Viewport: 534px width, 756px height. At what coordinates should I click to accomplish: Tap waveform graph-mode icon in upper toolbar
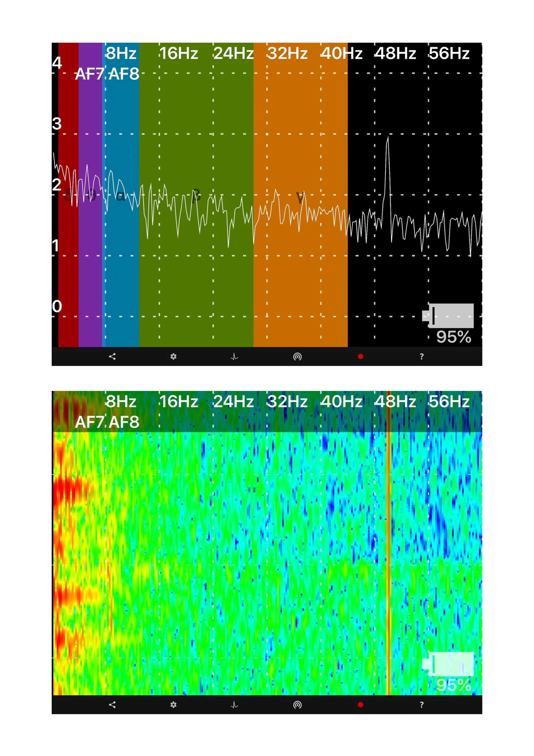[234, 356]
